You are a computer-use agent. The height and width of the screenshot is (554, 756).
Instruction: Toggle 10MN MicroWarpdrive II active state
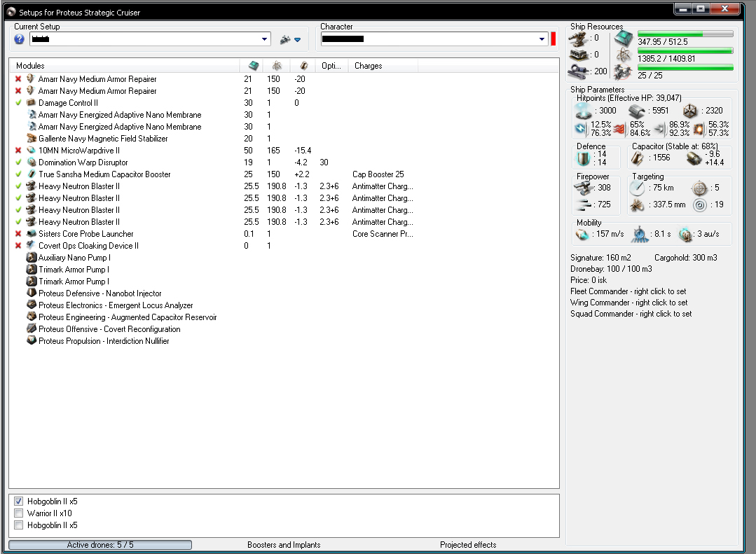pos(18,151)
